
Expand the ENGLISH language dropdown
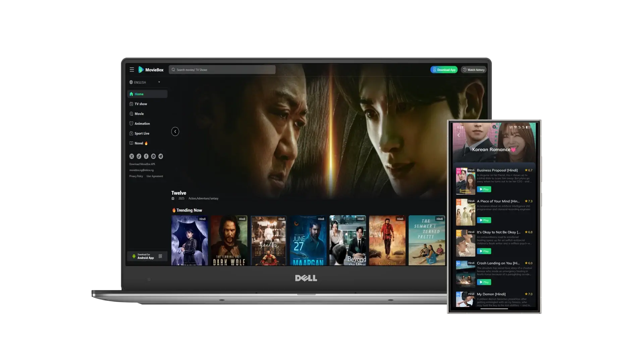click(145, 82)
